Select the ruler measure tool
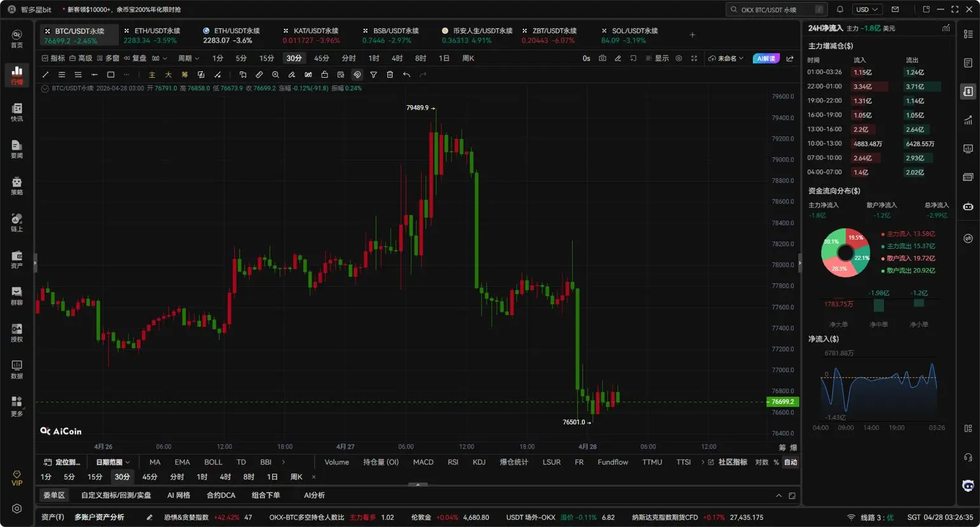Image resolution: width=980 pixels, height=527 pixels. point(259,74)
